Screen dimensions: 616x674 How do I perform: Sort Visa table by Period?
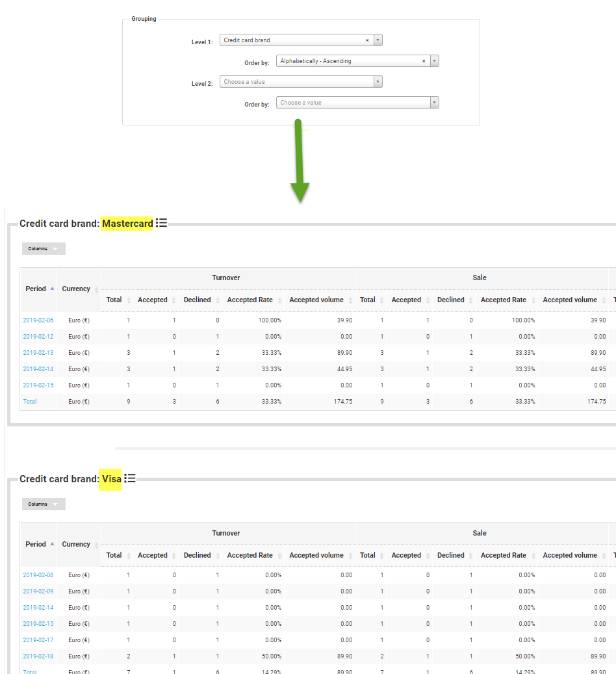point(39,544)
